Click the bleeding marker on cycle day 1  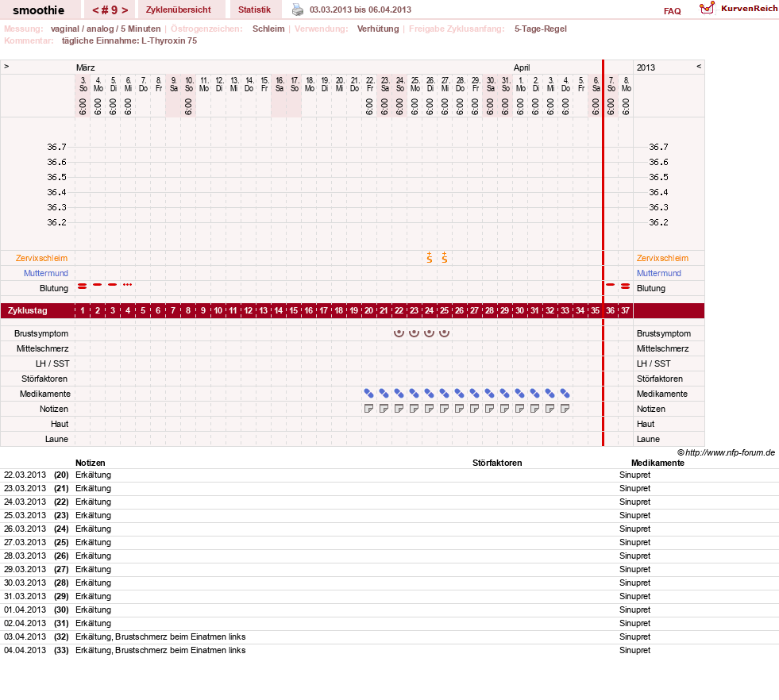(83, 286)
